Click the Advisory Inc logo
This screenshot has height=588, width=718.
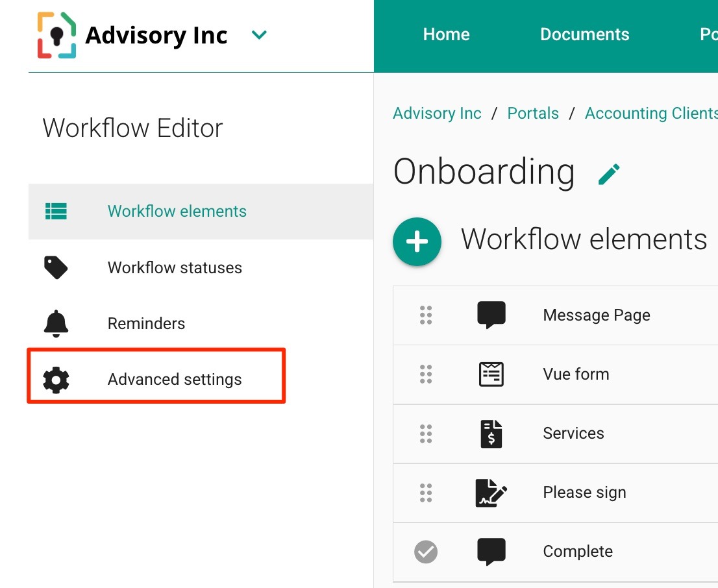click(57, 35)
